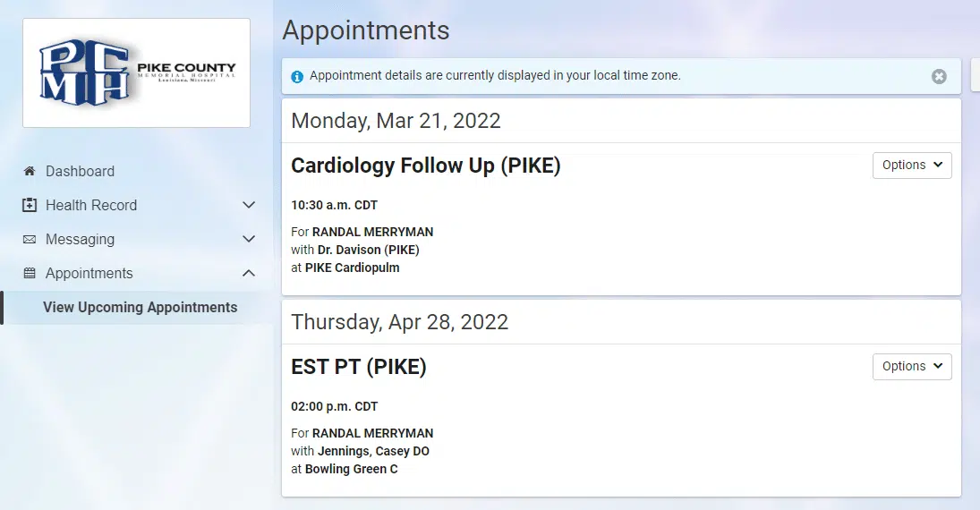Open Options dropdown for Cardiology Follow Up
980x510 pixels.
[912, 166]
